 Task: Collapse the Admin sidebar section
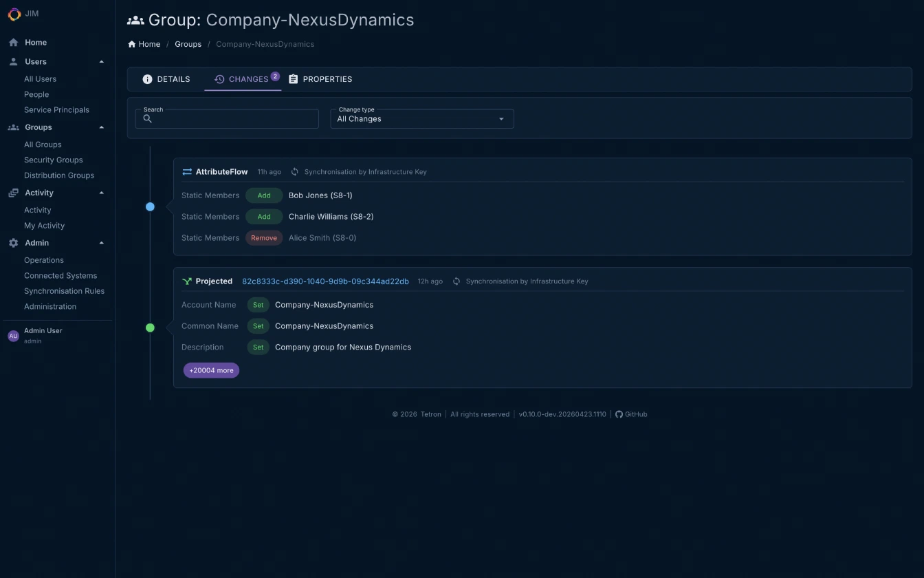click(101, 242)
